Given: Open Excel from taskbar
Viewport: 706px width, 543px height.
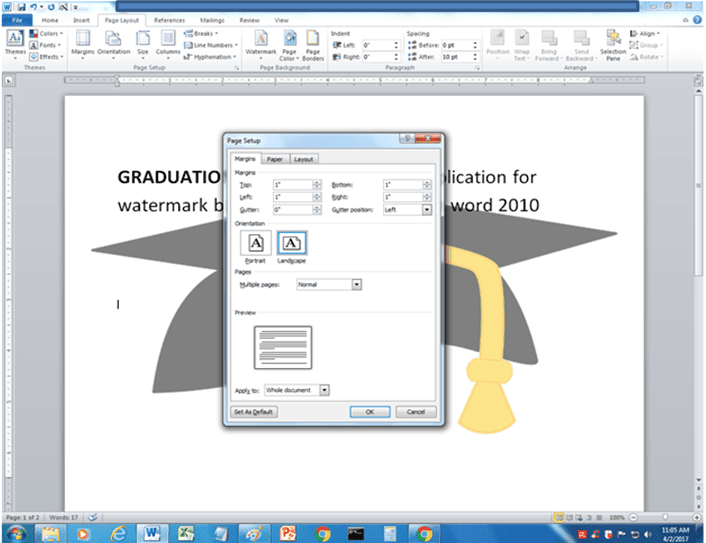Looking at the screenshot, I should pos(186,534).
